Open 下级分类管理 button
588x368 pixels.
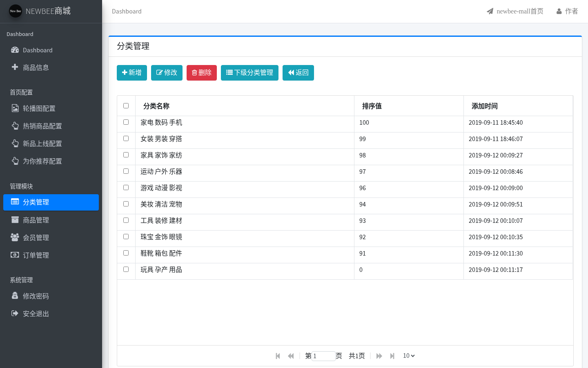click(249, 73)
